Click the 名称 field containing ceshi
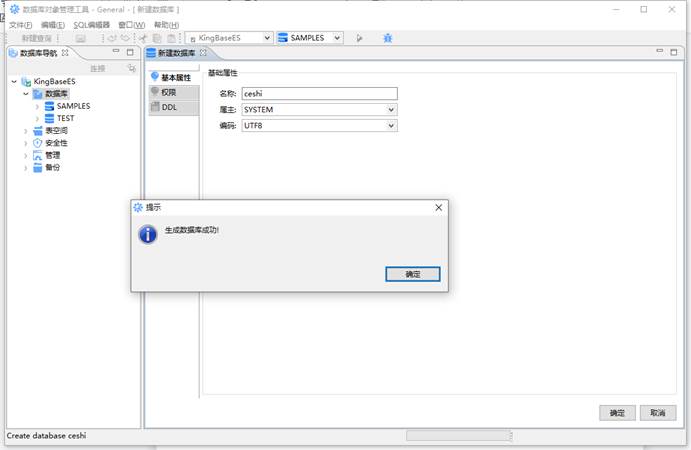The width and height of the screenshot is (691, 450). coord(319,93)
